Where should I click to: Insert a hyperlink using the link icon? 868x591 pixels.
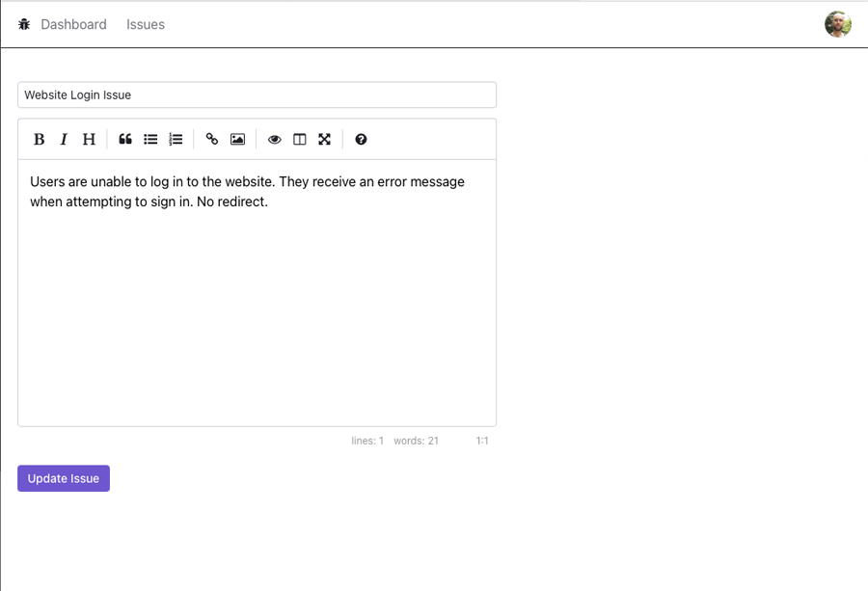[x=212, y=140]
